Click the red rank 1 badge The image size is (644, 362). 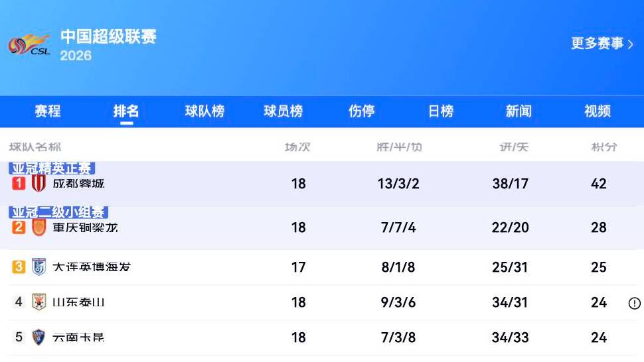[19, 183]
